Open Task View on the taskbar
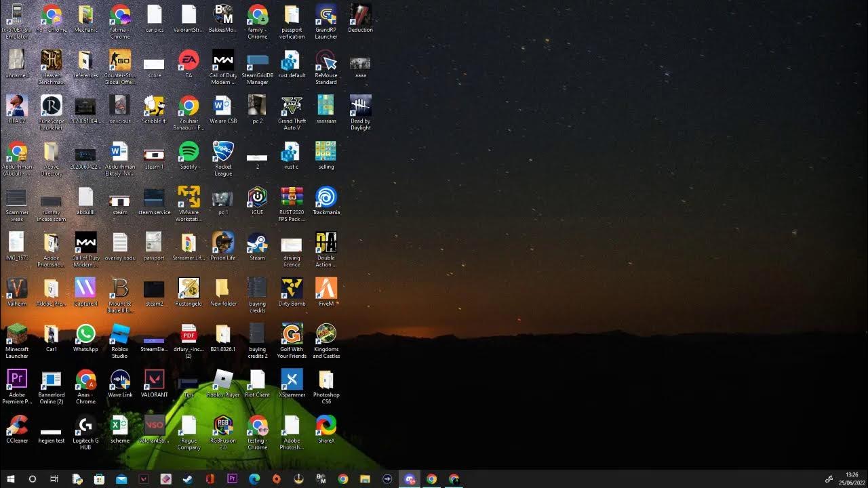This screenshot has width=868, height=488. tap(54, 479)
